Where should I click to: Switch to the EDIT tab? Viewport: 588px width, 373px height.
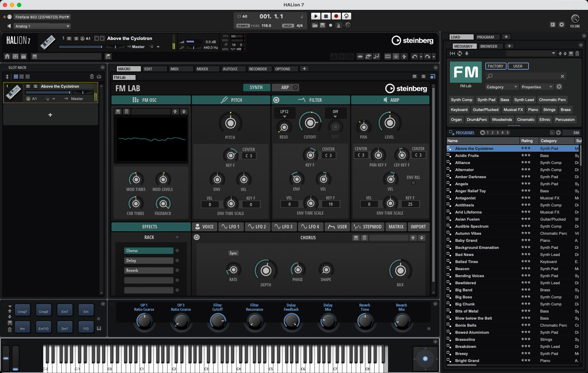(x=155, y=69)
